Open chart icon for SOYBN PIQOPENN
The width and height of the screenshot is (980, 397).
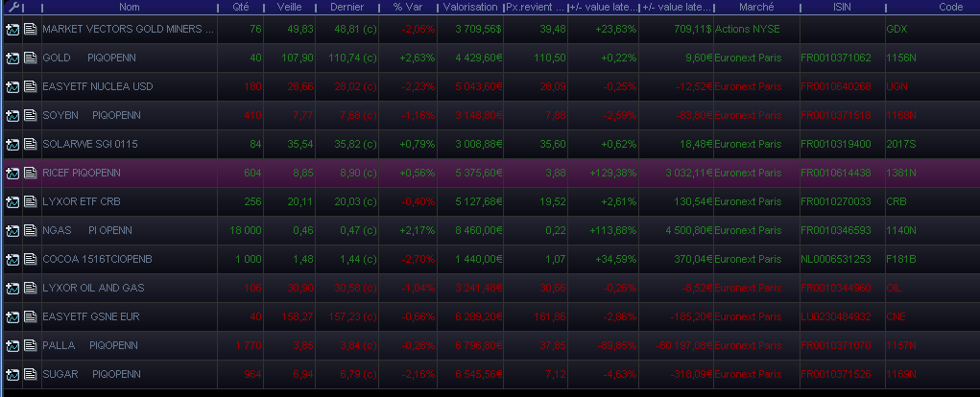click(x=12, y=115)
